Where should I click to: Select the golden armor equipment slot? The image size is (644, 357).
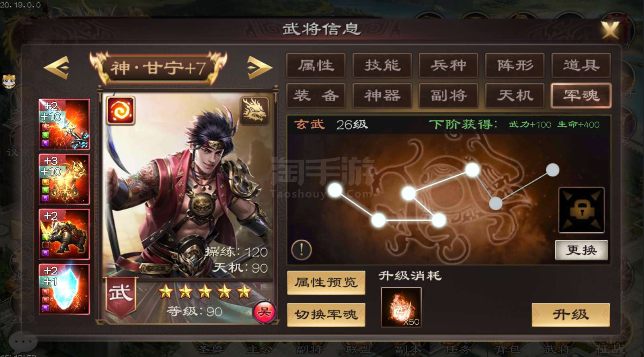64,179
